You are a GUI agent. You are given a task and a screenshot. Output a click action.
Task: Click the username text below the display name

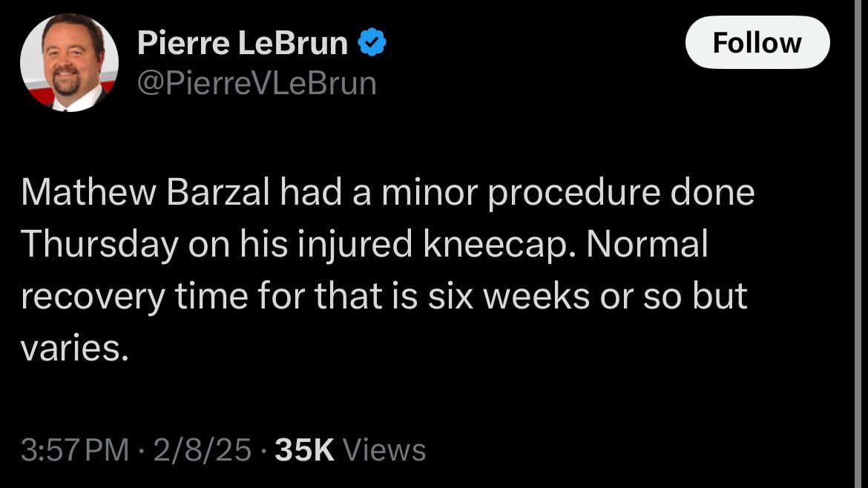click(255, 85)
